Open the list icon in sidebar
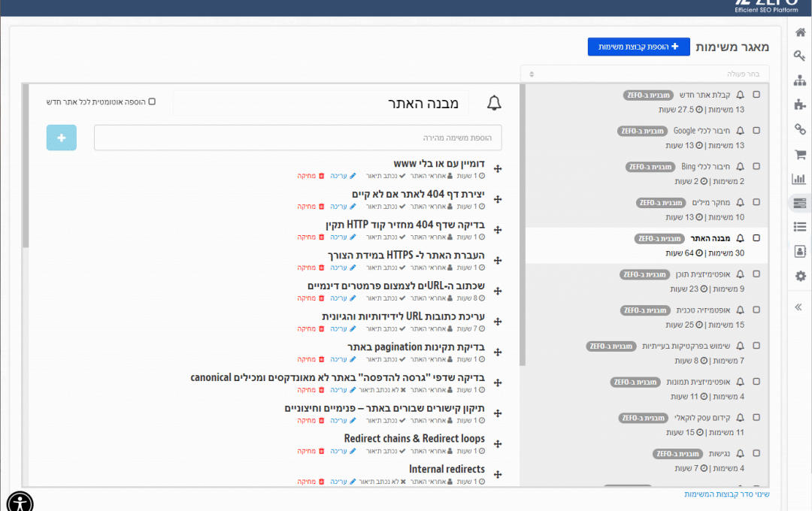The height and width of the screenshot is (511, 812). 800,227
